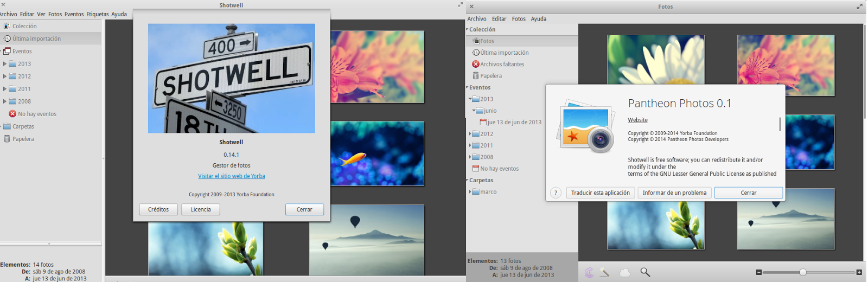Click the Créditos button

coord(158,209)
